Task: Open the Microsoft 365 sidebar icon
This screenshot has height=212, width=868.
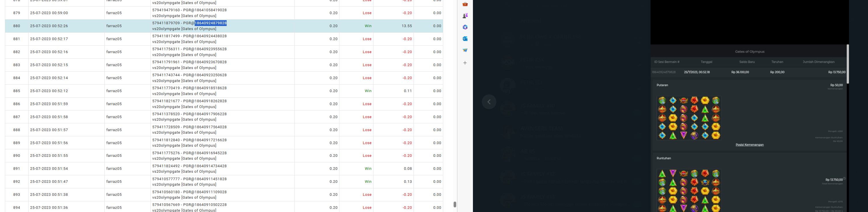Action: [x=465, y=27]
